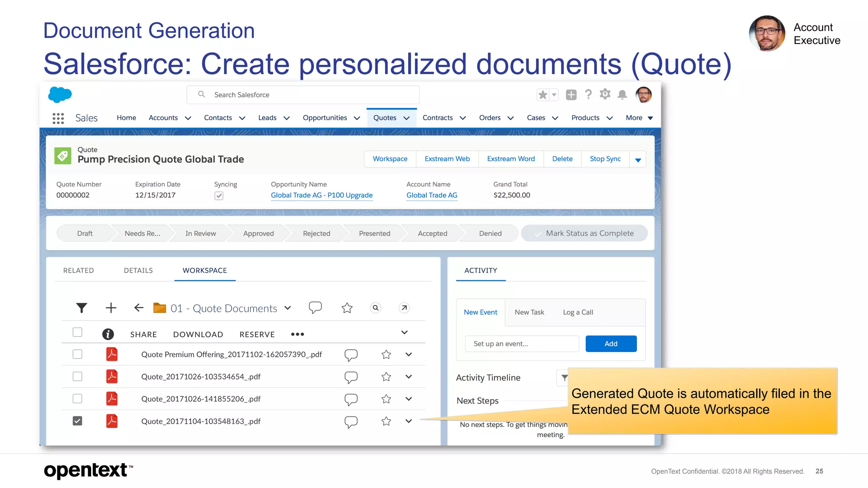Open the global actions plus icon
The height and width of the screenshot is (488, 868).
(571, 95)
